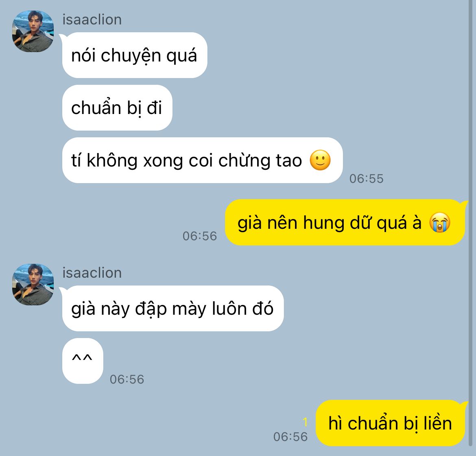Open the lower isaaclion profile avatar
Viewport: 476px width, 456px height.
[33, 285]
